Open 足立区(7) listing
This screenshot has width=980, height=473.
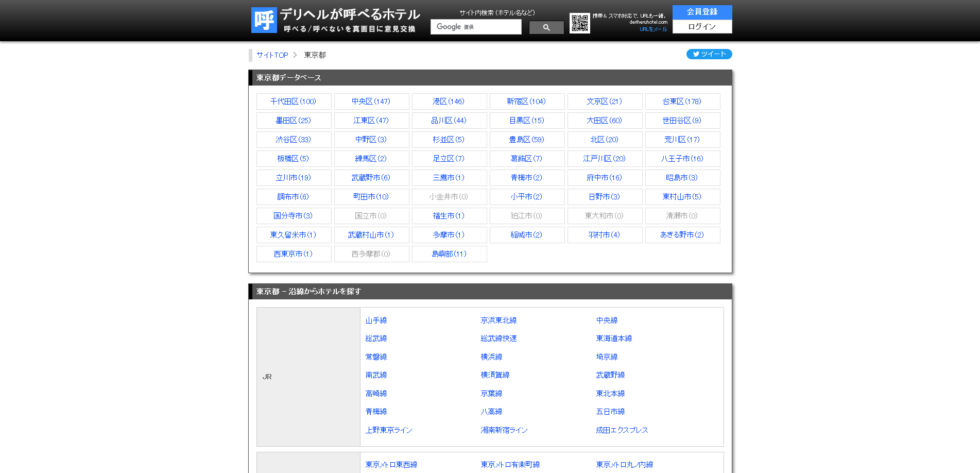tap(449, 159)
